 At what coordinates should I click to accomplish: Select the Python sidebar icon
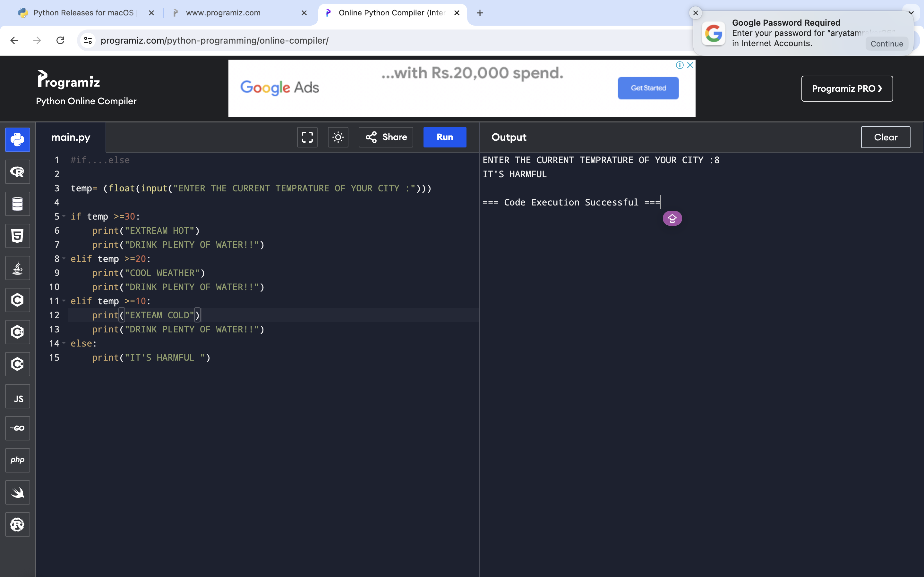pos(18,139)
